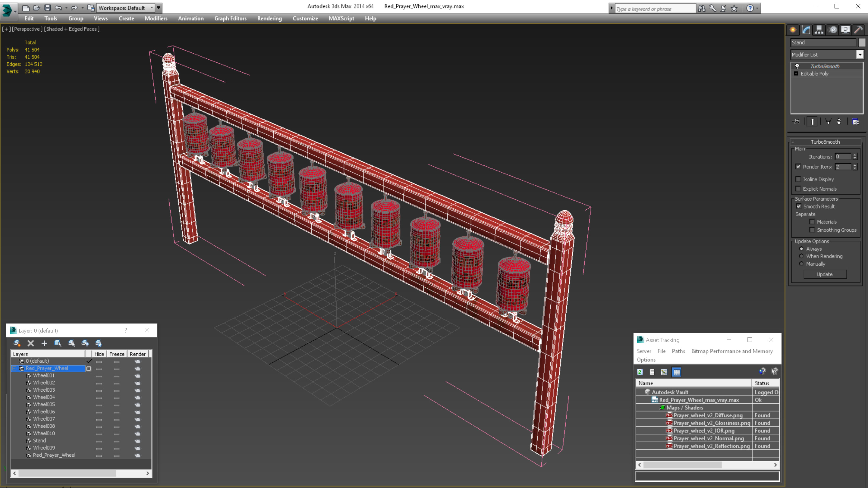Click the viewport Perspective label

tap(27, 29)
